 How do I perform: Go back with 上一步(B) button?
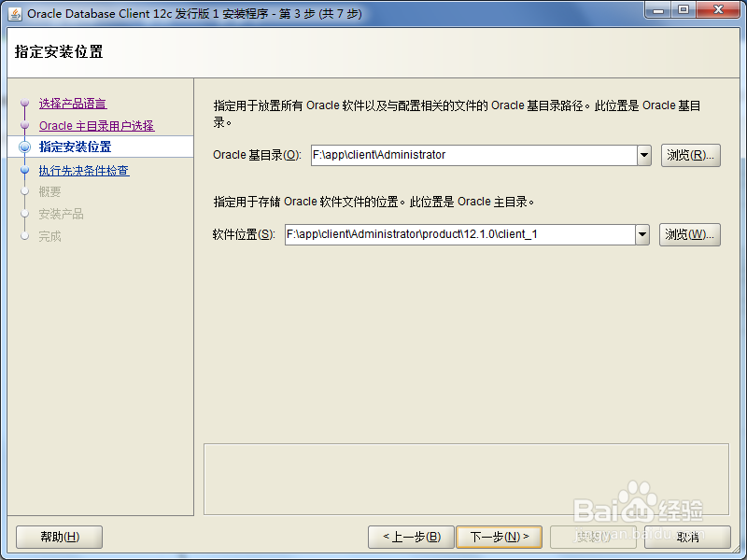coord(412,538)
